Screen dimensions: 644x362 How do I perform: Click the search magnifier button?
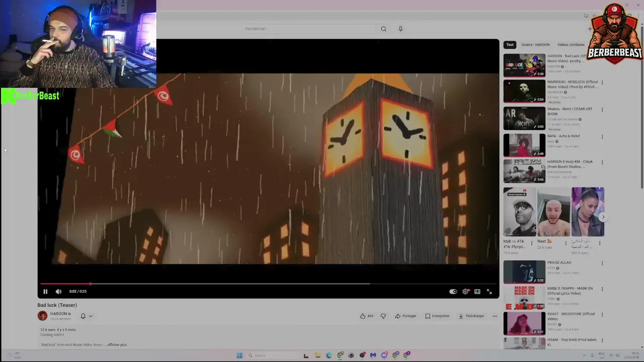tap(383, 29)
